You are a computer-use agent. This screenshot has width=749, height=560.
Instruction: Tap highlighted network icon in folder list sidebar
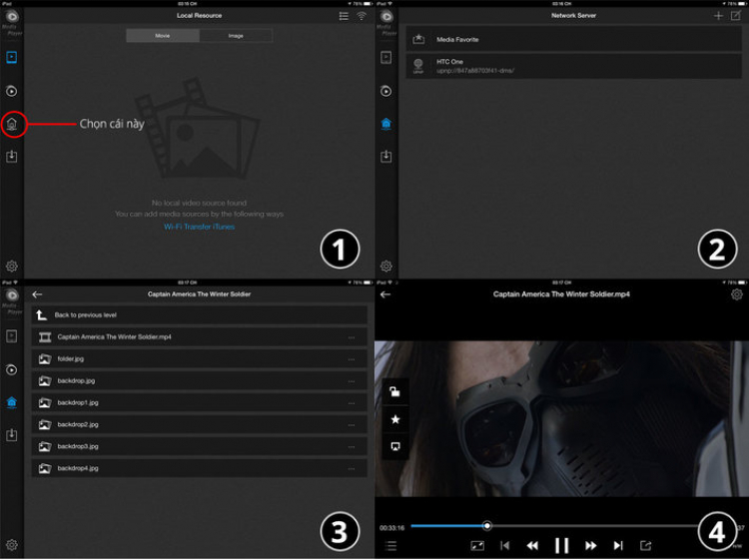point(11,402)
